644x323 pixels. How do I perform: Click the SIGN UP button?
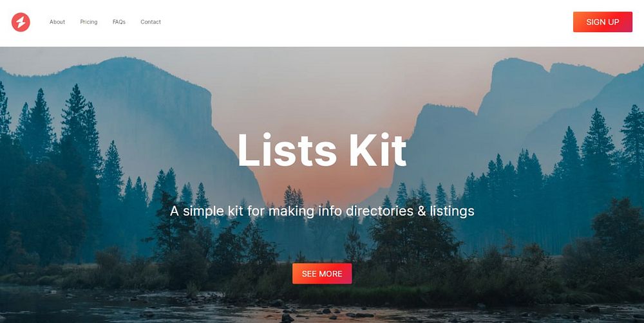tap(603, 22)
